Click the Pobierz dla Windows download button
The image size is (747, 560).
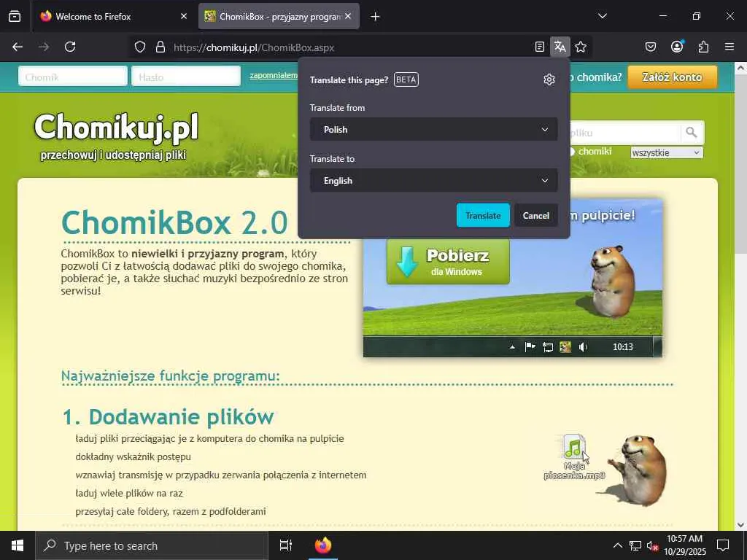pyautogui.click(x=449, y=262)
